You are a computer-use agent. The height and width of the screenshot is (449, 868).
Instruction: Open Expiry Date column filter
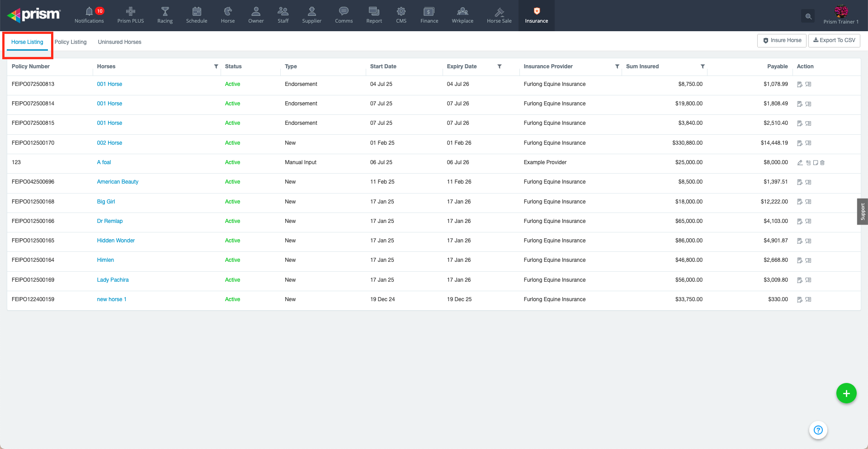tap(500, 66)
